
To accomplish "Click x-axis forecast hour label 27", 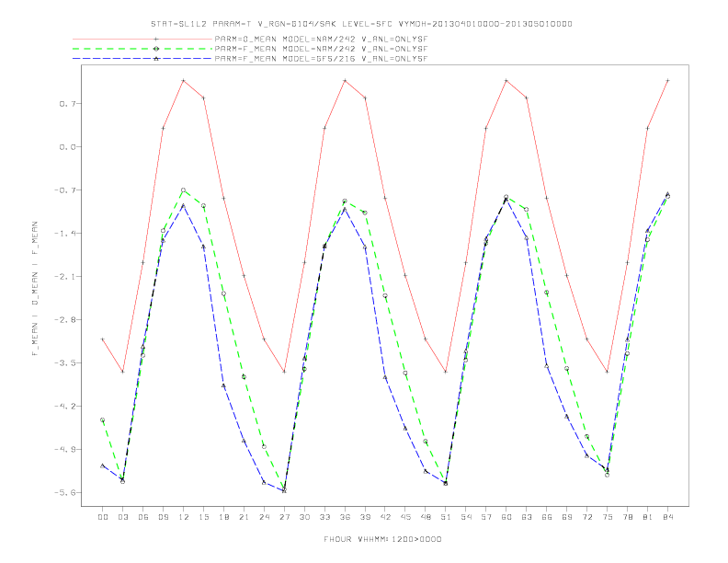I will tap(284, 517).
